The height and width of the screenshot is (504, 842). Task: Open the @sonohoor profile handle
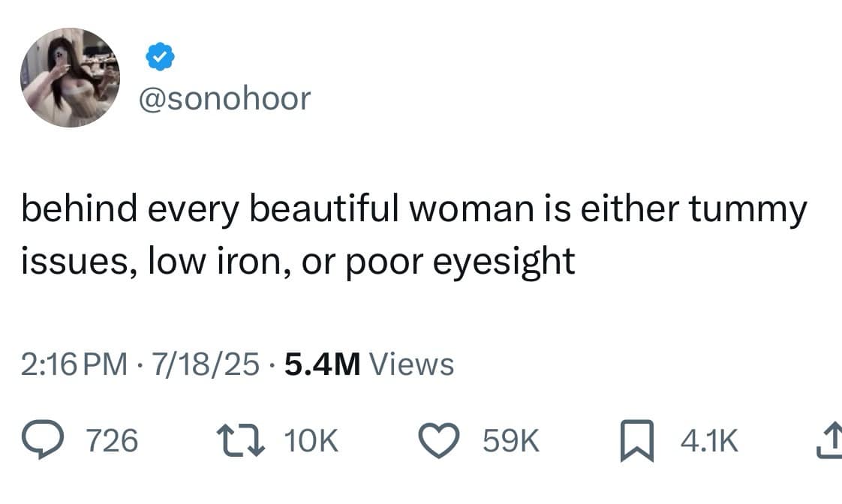coord(226,97)
